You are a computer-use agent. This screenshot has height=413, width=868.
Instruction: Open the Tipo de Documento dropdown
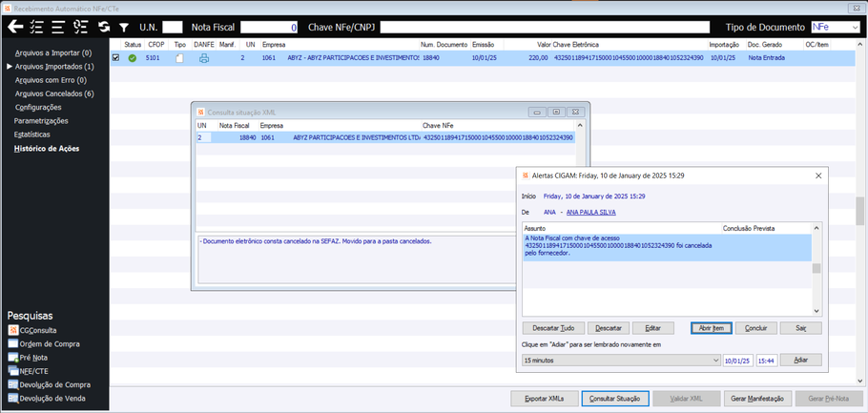pos(856,27)
